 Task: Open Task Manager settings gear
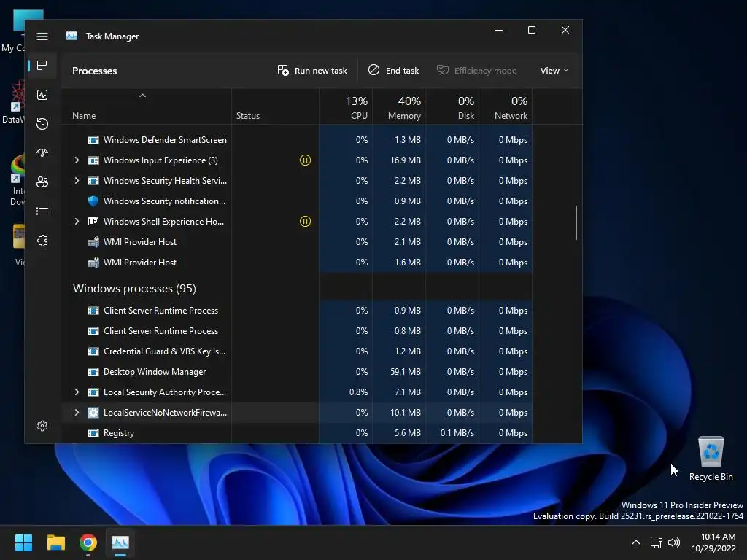coord(42,426)
